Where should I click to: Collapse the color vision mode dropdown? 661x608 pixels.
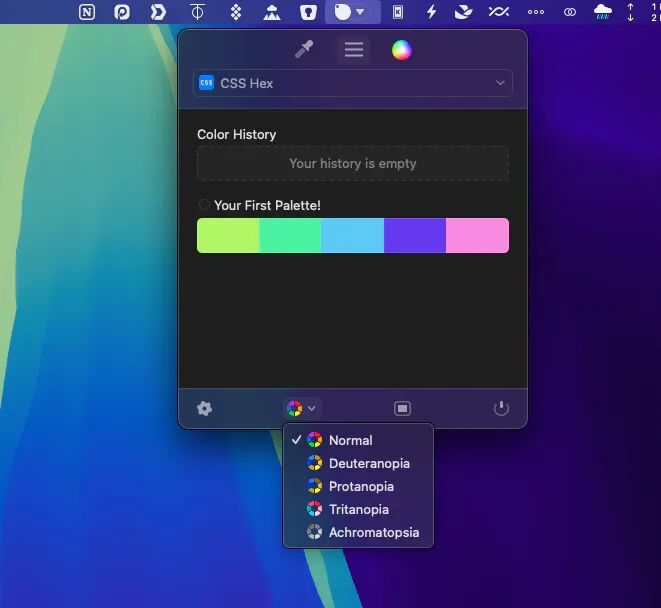(x=301, y=408)
